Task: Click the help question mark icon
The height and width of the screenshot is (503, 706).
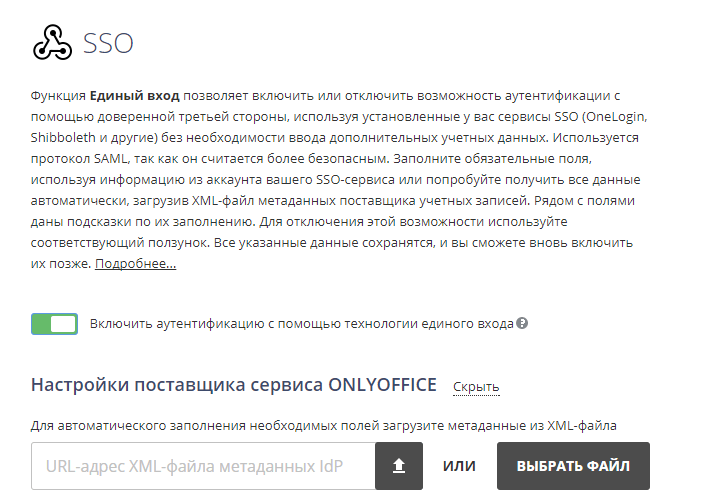Action: click(x=522, y=323)
